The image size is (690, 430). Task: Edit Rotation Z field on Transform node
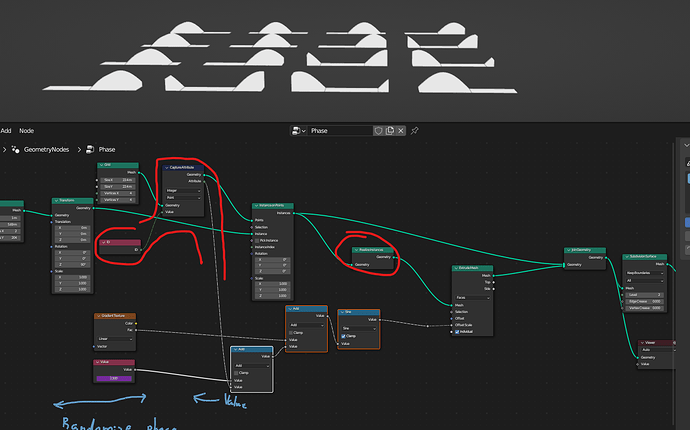(72, 265)
